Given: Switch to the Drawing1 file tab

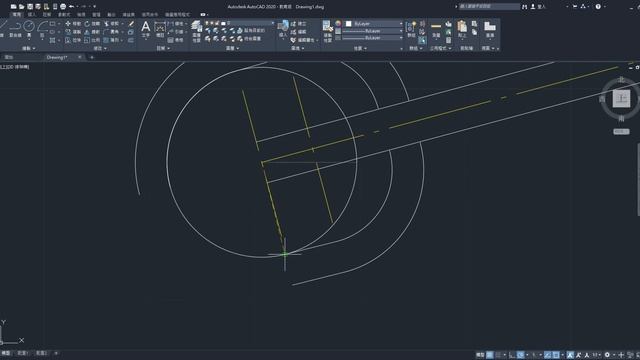Looking at the screenshot, I should coord(57,57).
